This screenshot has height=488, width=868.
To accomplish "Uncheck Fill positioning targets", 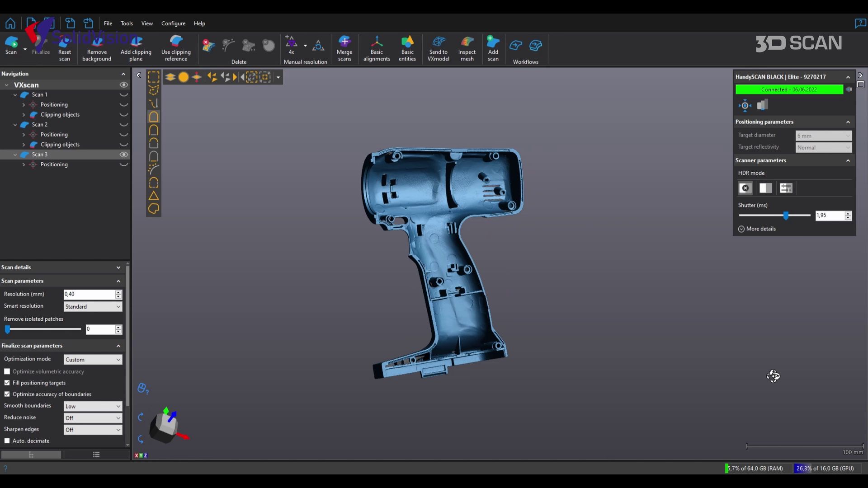I will [7, 383].
